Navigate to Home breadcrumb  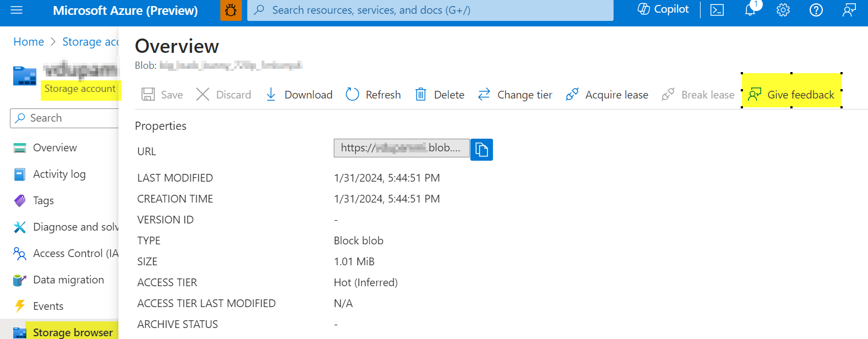[x=29, y=42]
